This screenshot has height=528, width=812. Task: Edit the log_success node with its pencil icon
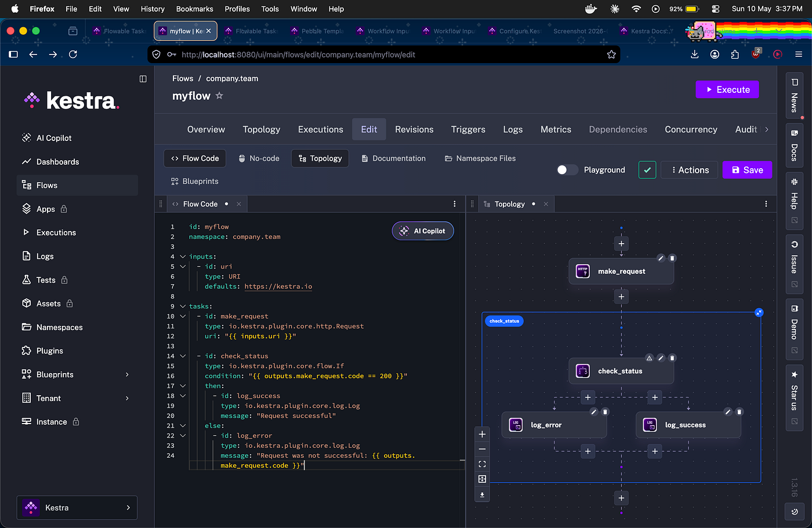[728, 412]
